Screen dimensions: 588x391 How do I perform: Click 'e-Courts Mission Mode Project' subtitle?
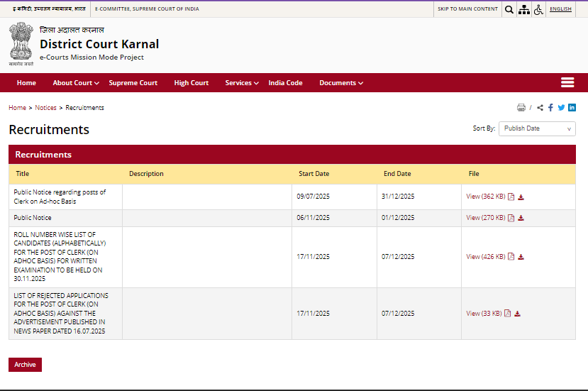(92, 57)
